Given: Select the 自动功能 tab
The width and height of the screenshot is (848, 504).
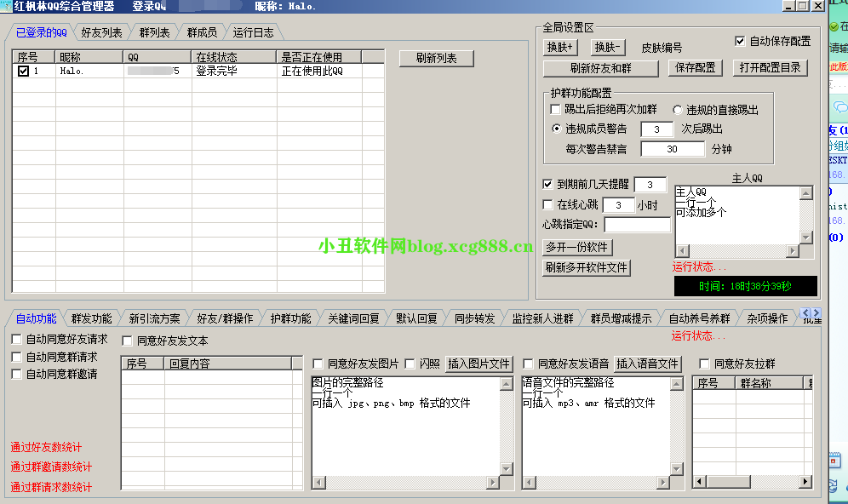Looking at the screenshot, I should [x=36, y=318].
